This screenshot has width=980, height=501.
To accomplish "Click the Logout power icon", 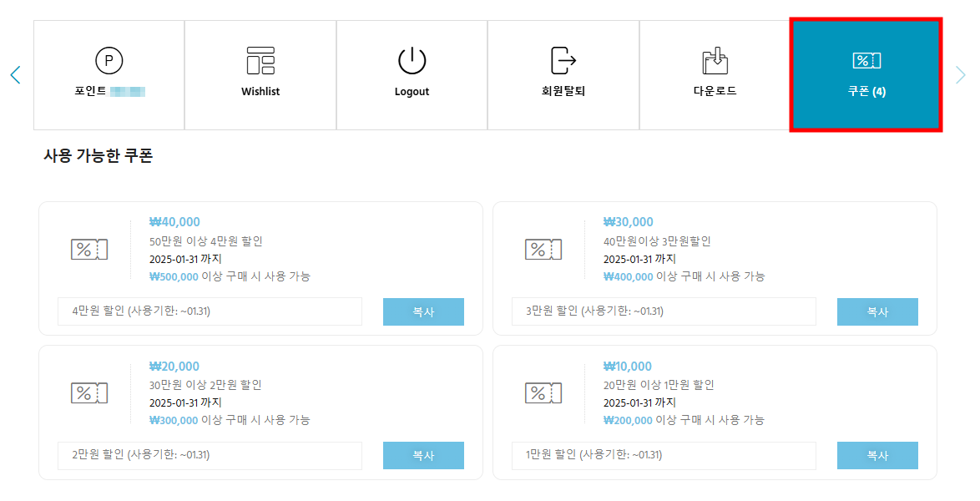I will click(412, 61).
